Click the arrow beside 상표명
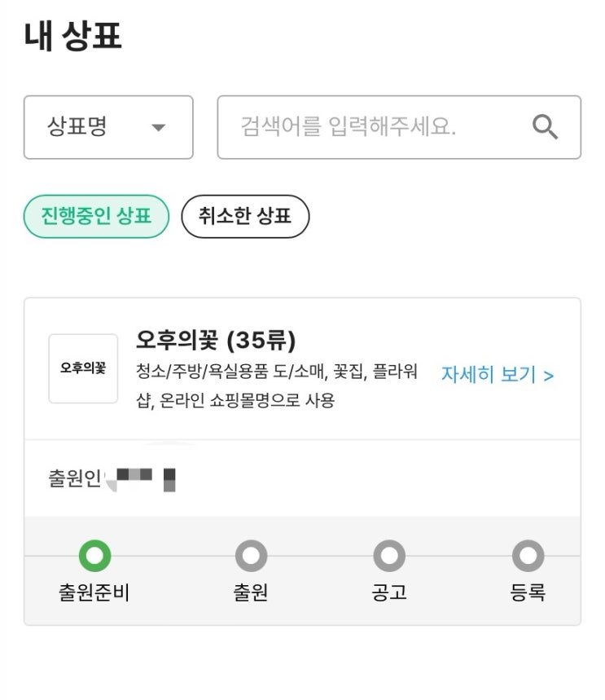605x700 pixels. 159,128
